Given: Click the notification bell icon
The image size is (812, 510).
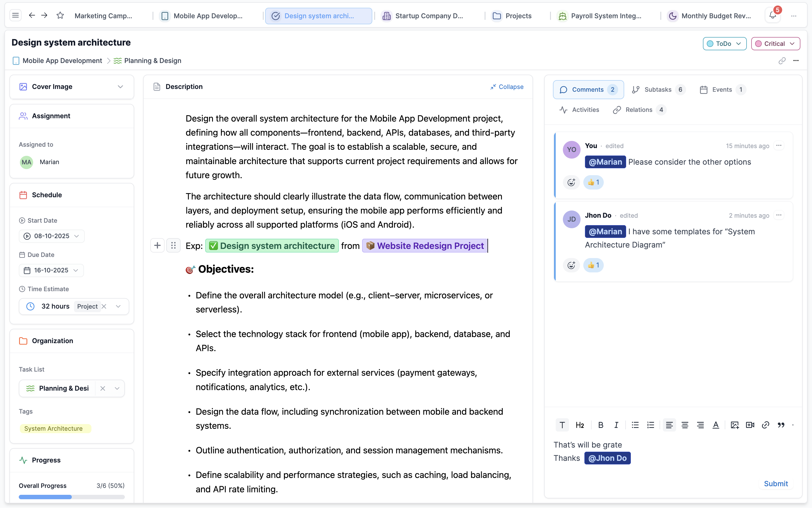Looking at the screenshot, I should (773, 15).
